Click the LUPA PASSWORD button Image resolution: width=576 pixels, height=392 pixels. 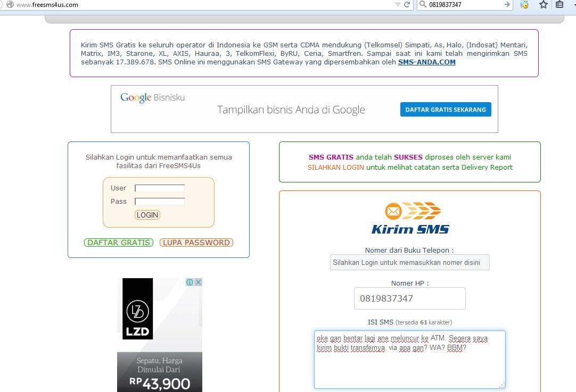click(x=196, y=243)
